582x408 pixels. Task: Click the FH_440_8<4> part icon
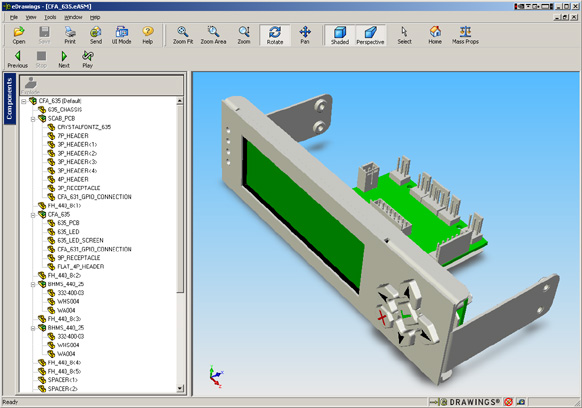click(42, 363)
